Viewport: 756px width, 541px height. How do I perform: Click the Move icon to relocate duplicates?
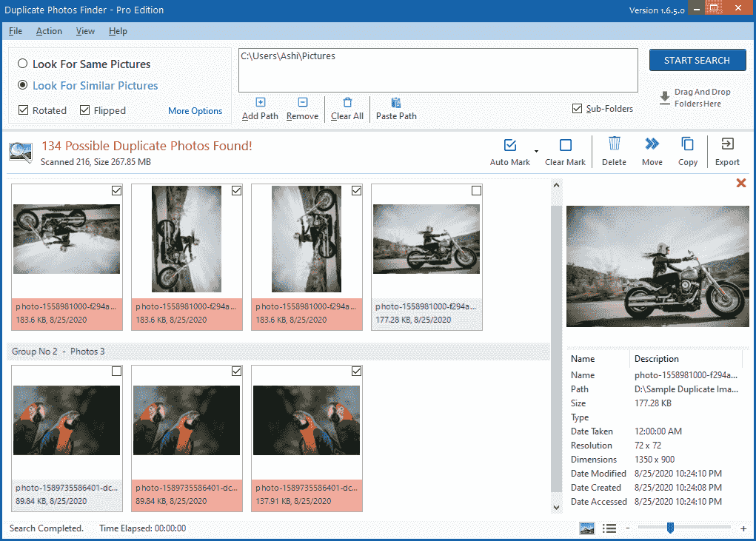point(652,151)
